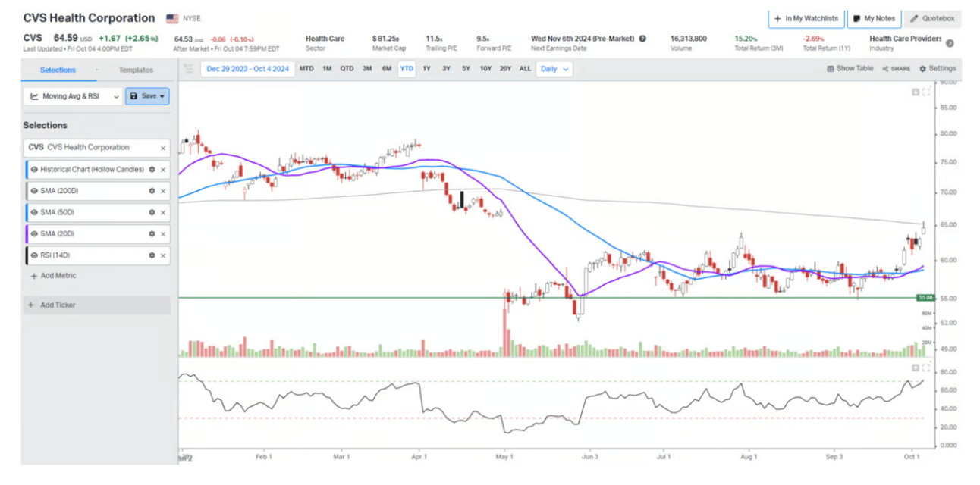This screenshot has height=485, width=980.
Task: Remove Historical Chart (Hollow Candles) selection
Action: coord(162,170)
